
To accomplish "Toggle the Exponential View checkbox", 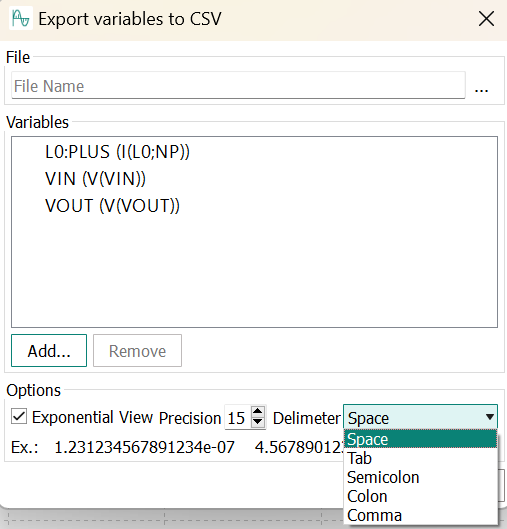I will pyautogui.click(x=19, y=417).
